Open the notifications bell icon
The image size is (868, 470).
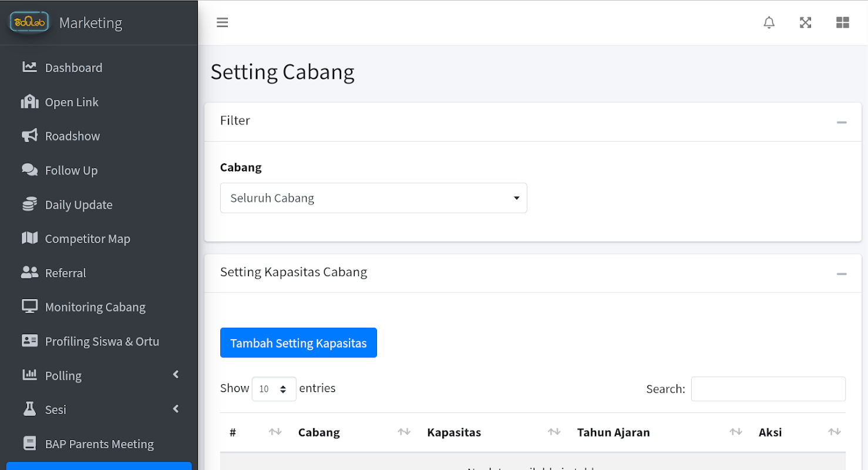pyautogui.click(x=769, y=23)
